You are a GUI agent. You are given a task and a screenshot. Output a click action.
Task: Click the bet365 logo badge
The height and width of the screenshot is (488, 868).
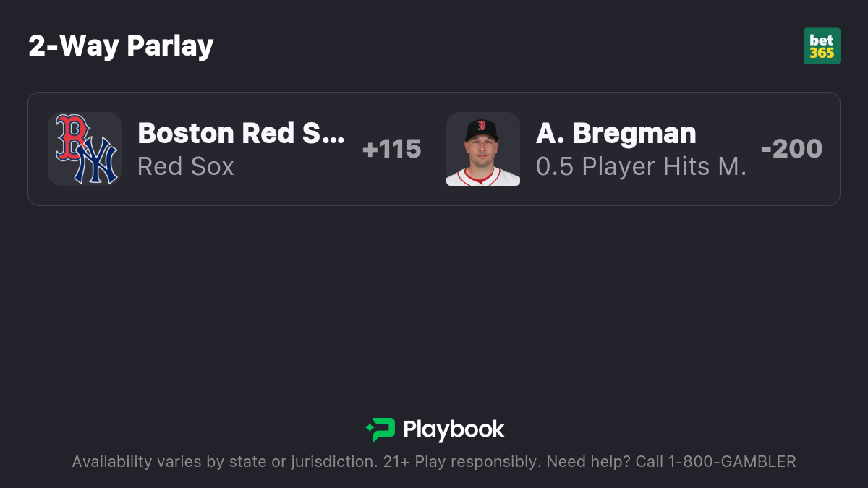pyautogui.click(x=822, y=46)
